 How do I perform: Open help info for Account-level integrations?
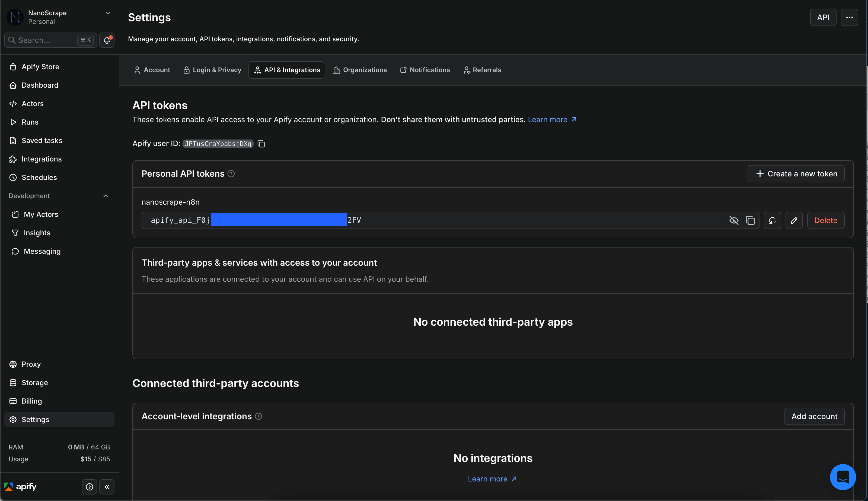[x=259, y=416]
